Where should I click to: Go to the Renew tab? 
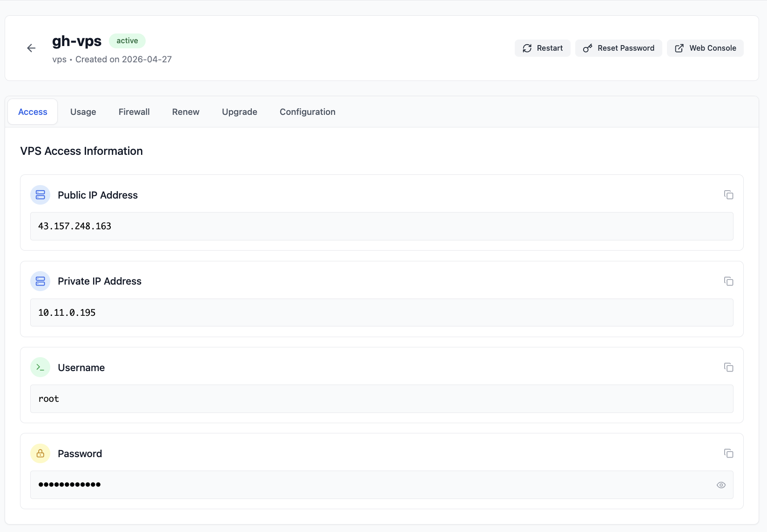tap(186, 112)
